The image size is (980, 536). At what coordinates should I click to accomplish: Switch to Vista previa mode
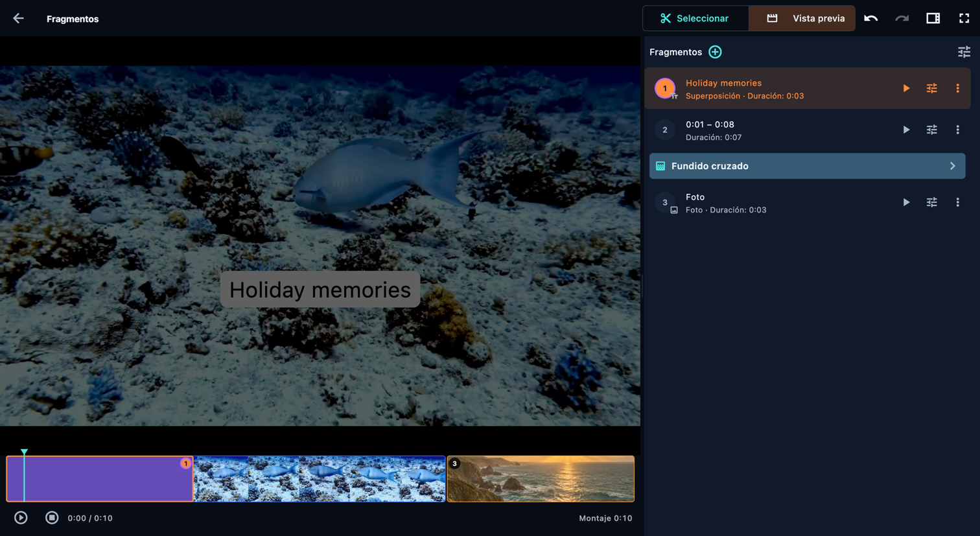802,18
